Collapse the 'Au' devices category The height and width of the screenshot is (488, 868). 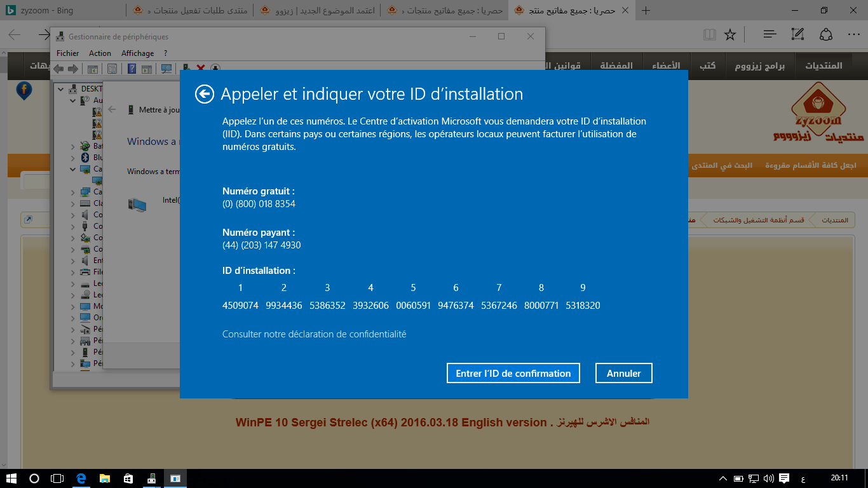[x=72, y=100]
